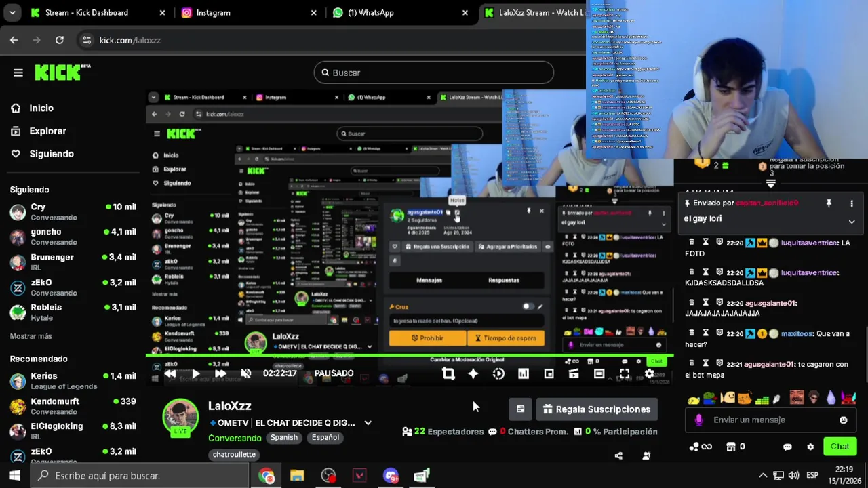
Task: Click the sparkle icon in the player bar
Action: click(x=473, y=373)
